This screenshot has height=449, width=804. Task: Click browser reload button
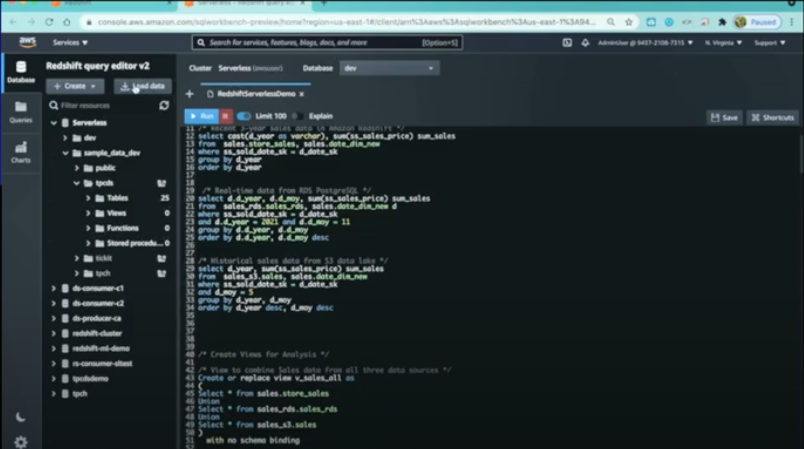coord(49,22)
